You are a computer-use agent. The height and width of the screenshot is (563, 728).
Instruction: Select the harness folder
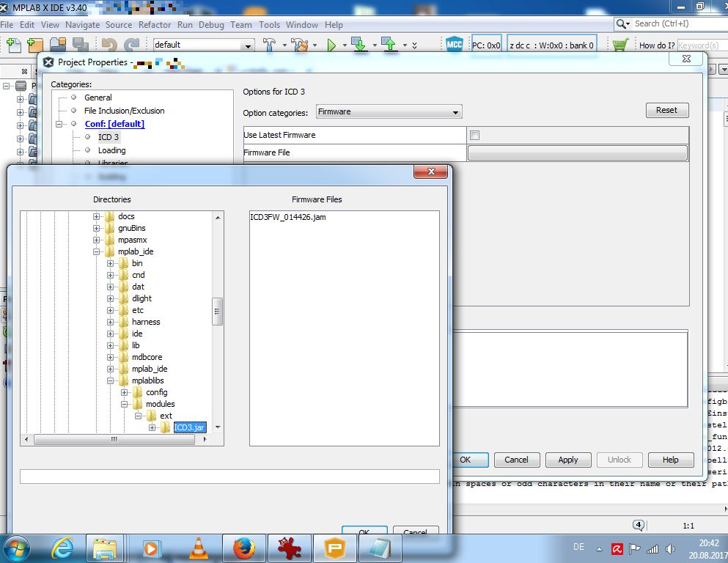pyautogui.click(x=146, y=322)
